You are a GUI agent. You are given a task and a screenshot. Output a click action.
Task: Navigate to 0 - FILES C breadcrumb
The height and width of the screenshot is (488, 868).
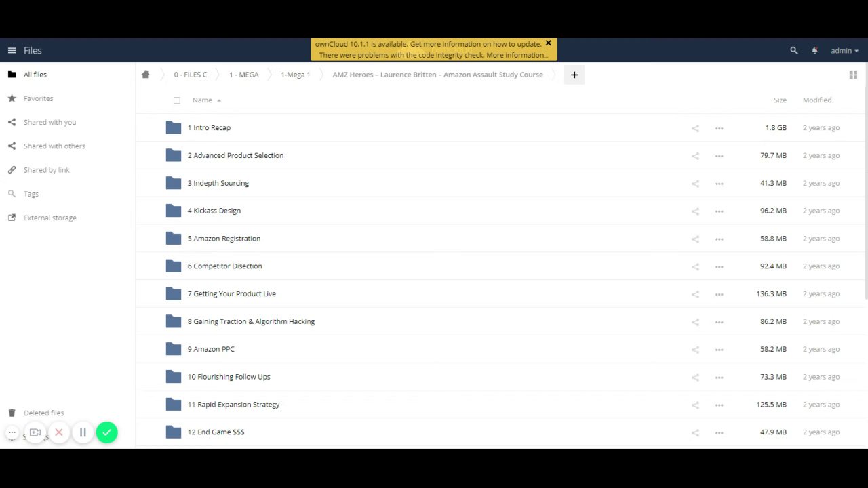pyautogui.click(x=191, y=75)
